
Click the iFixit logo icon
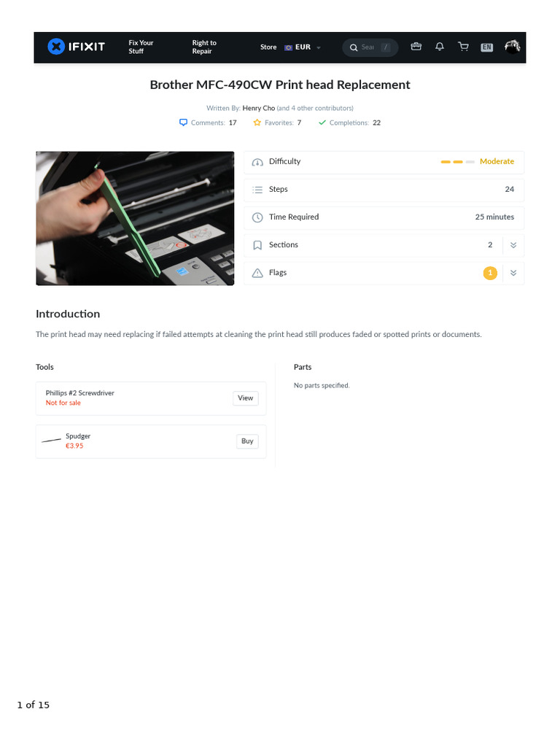point(56,47)
